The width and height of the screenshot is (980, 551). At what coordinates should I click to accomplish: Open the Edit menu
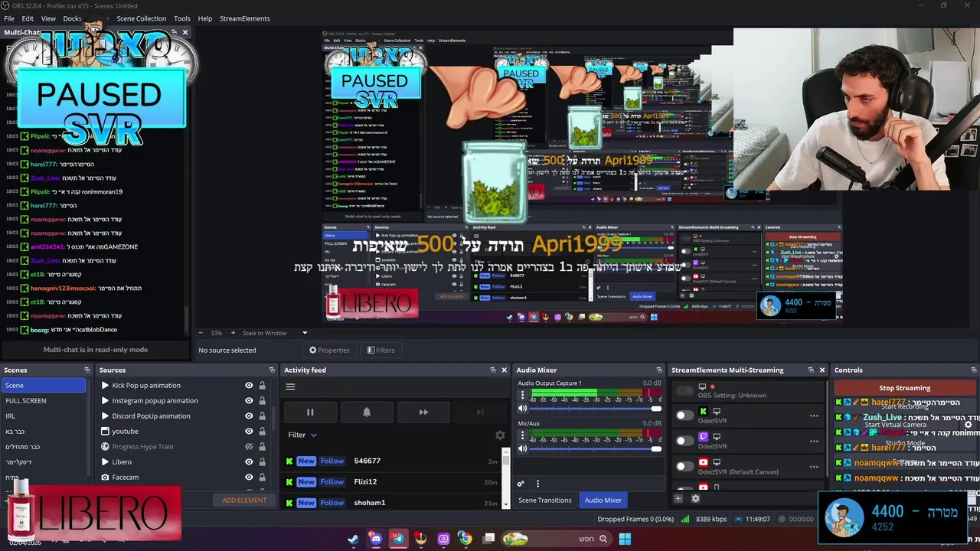point(28,18)
